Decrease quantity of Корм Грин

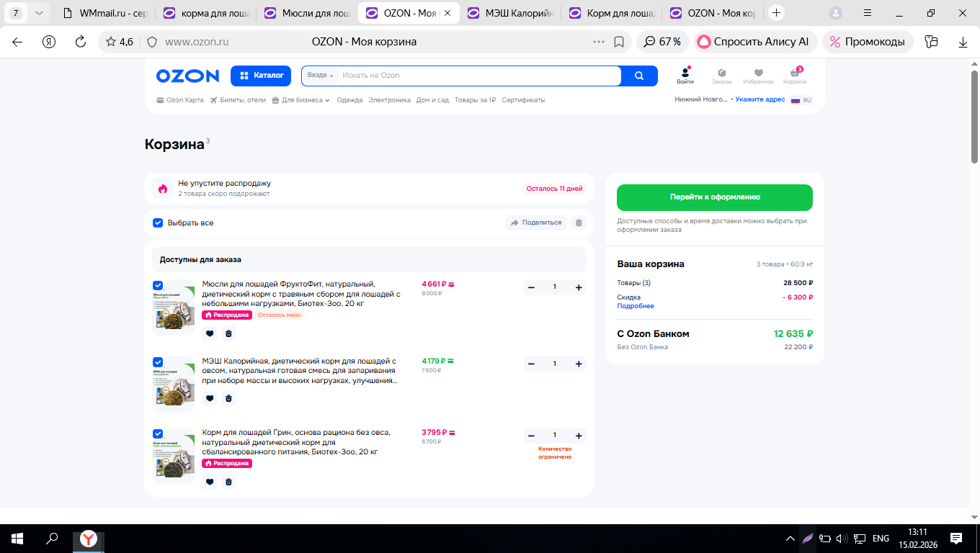point(531,436)
